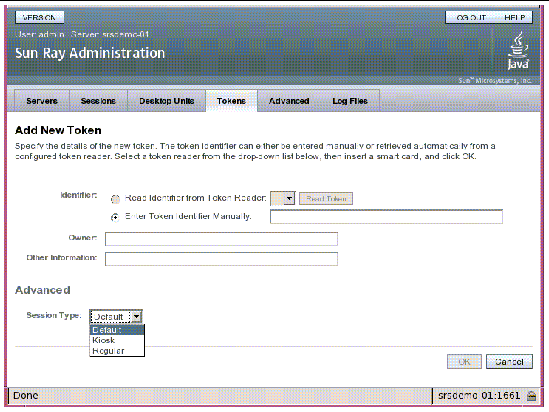Select Read Identifier from Token Reader radio
549x412 pixels.
coord(115,199)
